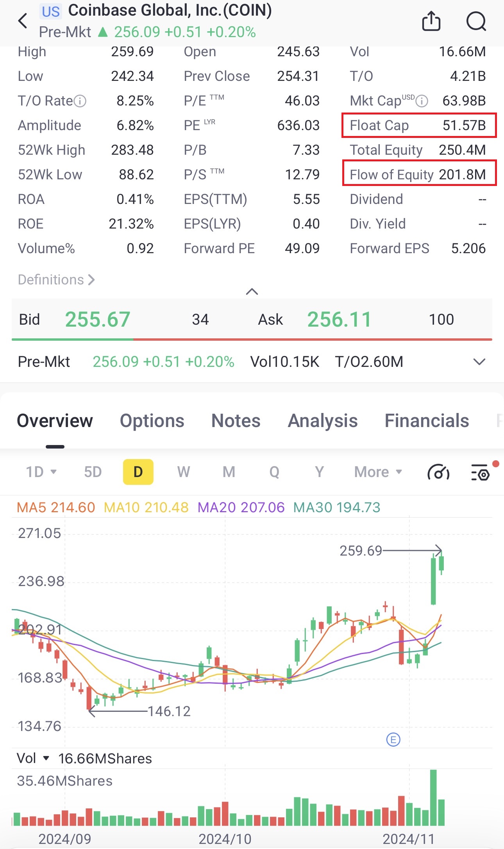Tap the MA10 210.48 indicator label

[146, 508]
